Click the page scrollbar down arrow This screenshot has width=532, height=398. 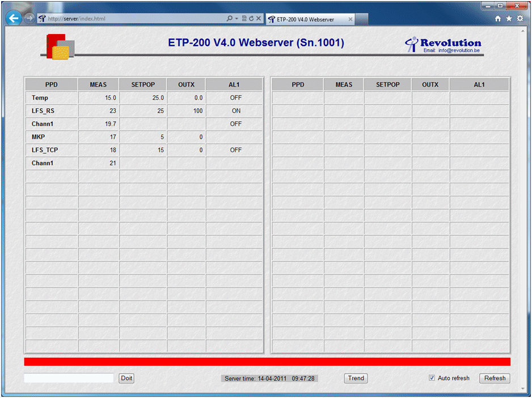522,389
